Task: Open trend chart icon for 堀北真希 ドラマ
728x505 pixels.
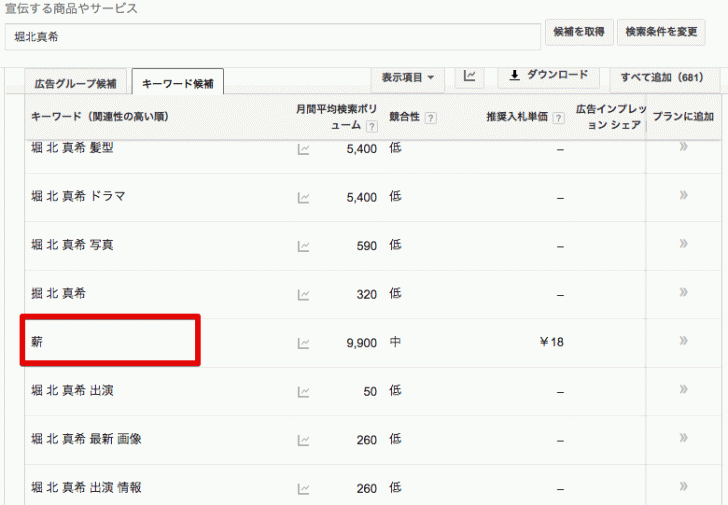Action: click(303, 198)
